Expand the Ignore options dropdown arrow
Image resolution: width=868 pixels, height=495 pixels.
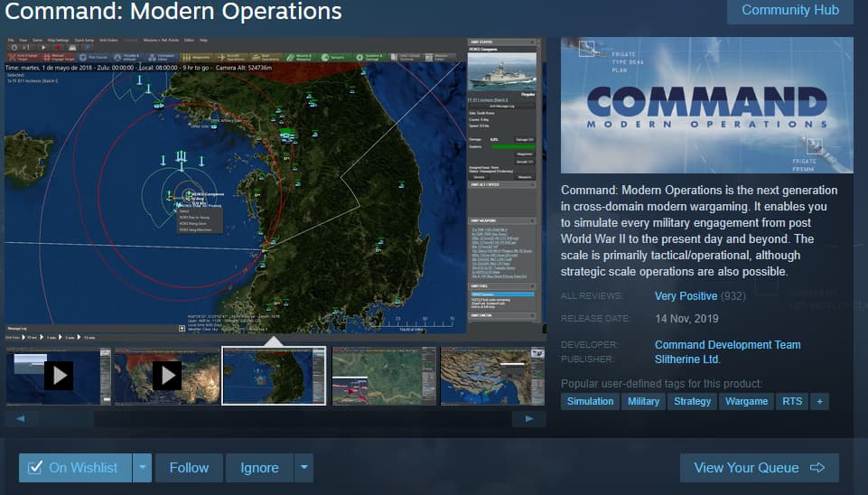(x=303, y=468)
